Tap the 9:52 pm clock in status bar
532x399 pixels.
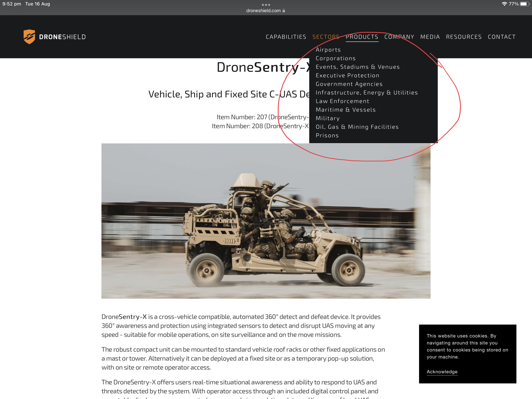pyautogui.click(x=11, y=4)
